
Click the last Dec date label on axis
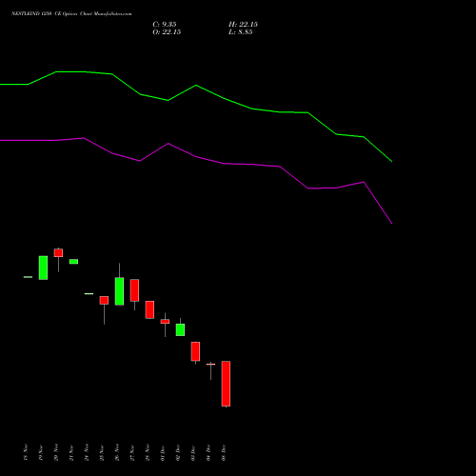click(224, 452)
